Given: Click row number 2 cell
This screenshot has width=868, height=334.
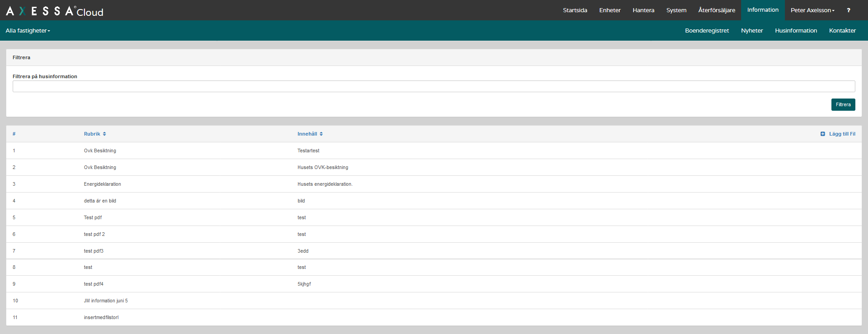Looking at the screenshot, I should pos(14,167).
